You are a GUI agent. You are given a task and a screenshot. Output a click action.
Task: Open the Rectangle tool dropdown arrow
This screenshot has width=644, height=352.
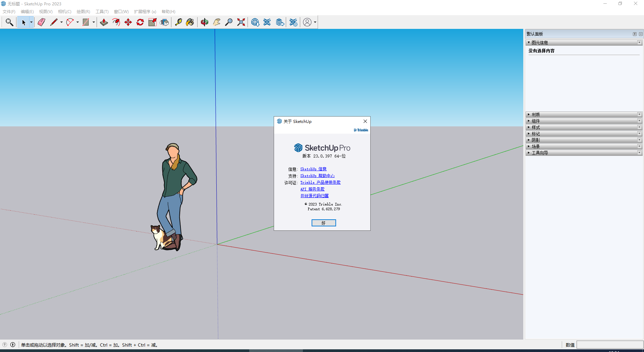94,22
